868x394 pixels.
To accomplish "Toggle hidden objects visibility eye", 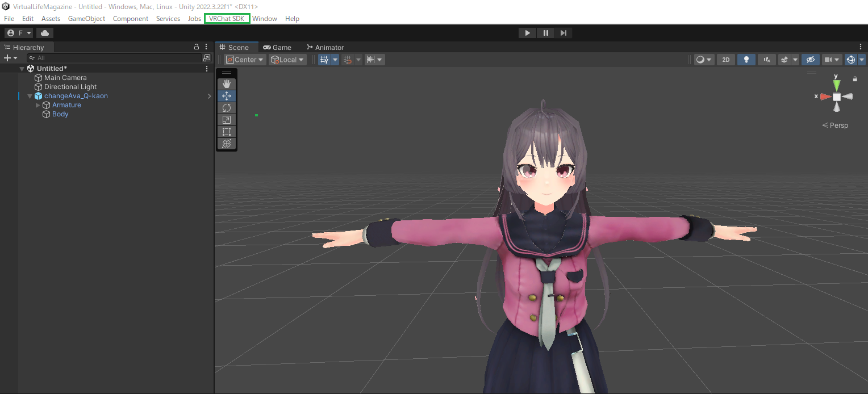I will click(811, 60).
